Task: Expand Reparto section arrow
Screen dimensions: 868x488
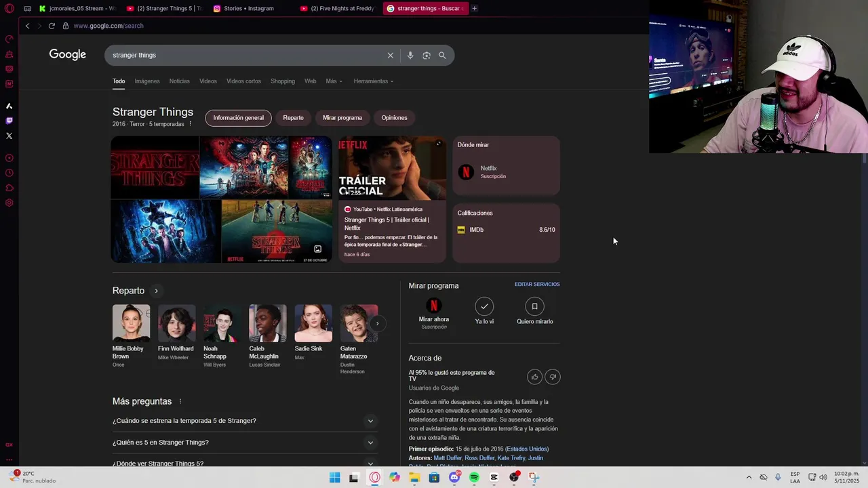Action: (x=156, y=291)
